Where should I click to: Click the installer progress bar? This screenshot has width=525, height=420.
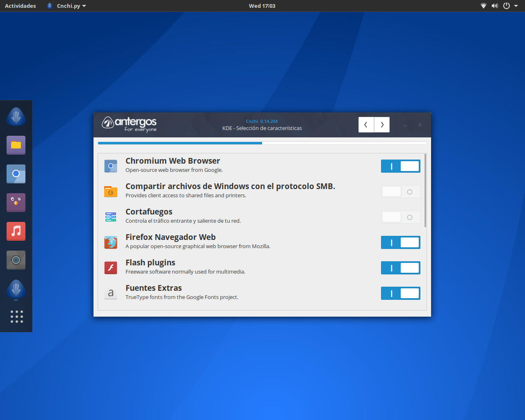pos(262,143)
